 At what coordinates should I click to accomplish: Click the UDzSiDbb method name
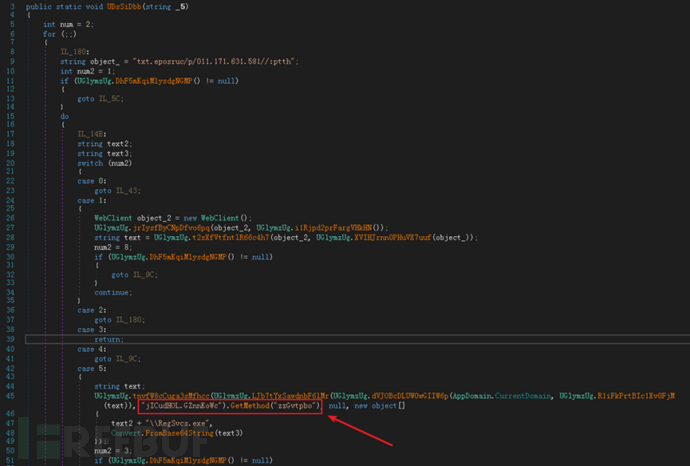122,8
